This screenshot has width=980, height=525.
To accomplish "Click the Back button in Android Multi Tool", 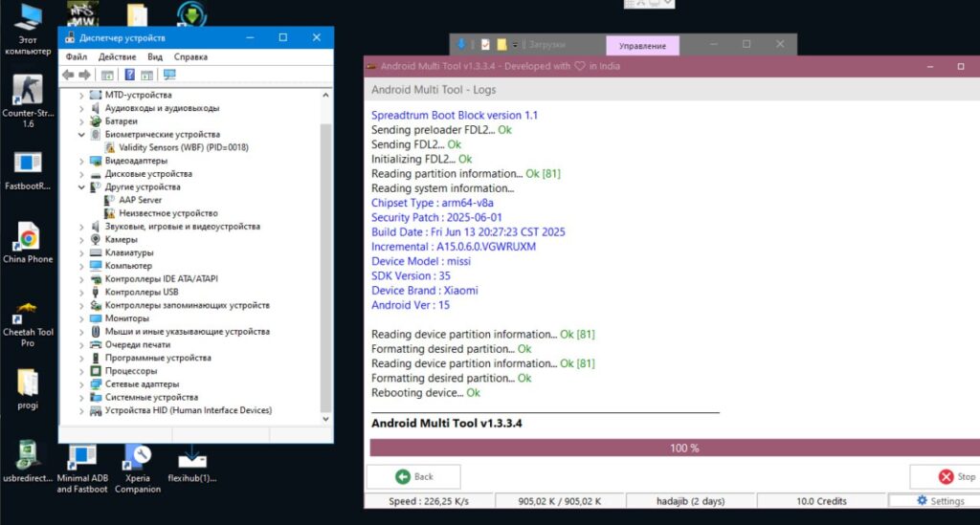I will point(413,476).
